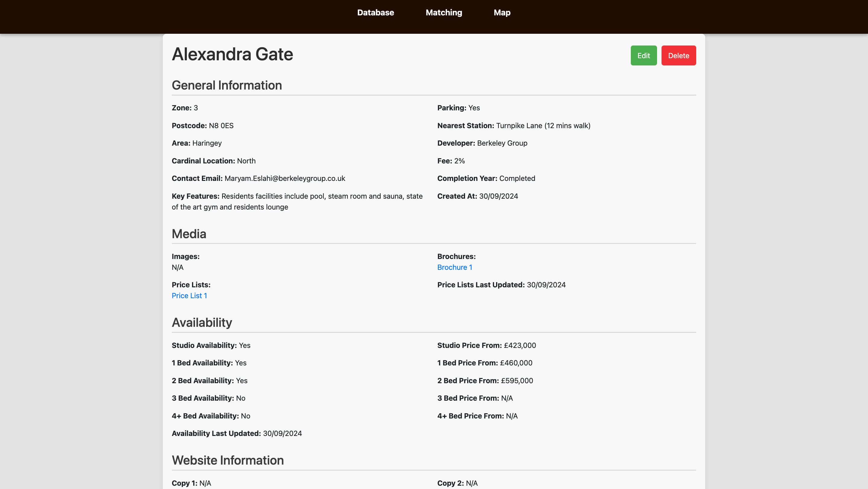Click the Alexandra Gate page title
Screen dimensions: 868x489
[232, 54]
